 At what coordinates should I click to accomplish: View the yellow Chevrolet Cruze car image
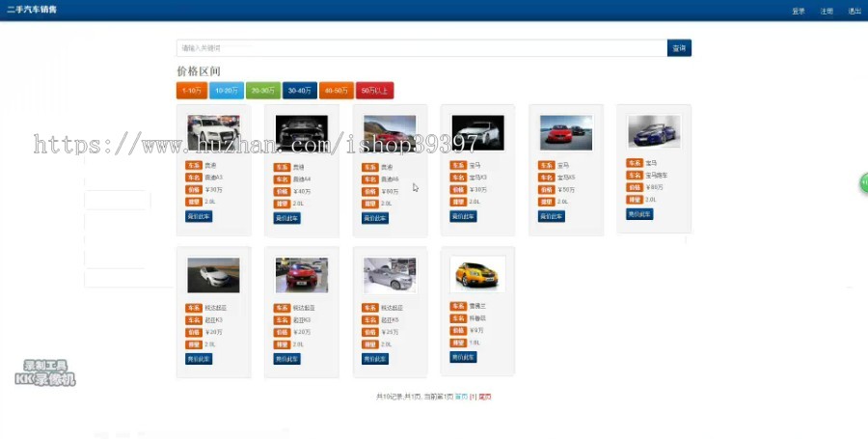(x=477, y=274)
